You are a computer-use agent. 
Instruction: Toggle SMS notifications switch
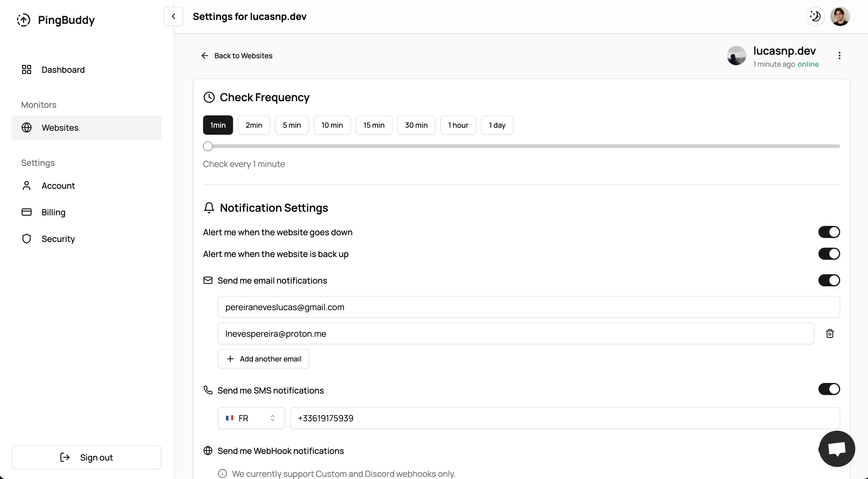(829, 389)
